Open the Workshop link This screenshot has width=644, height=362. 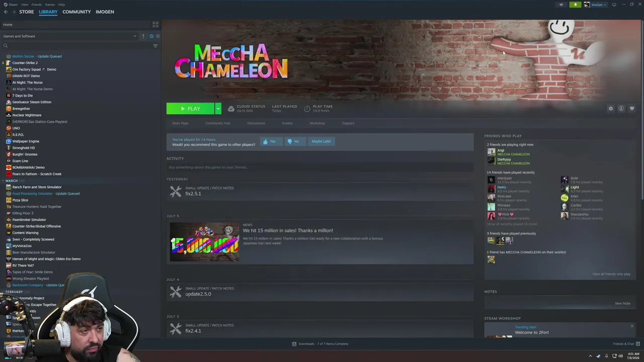317,123
